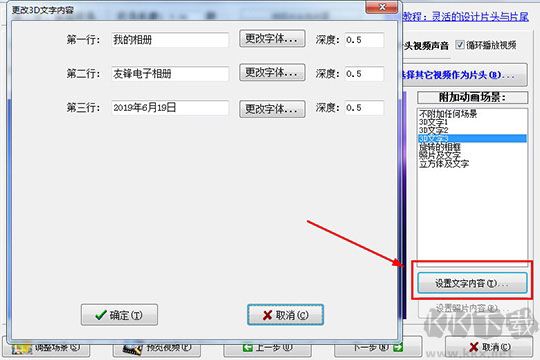Confirm with the 确定(T) button
Viewport: 540px width, 360px height.
[x=119, y=315]
